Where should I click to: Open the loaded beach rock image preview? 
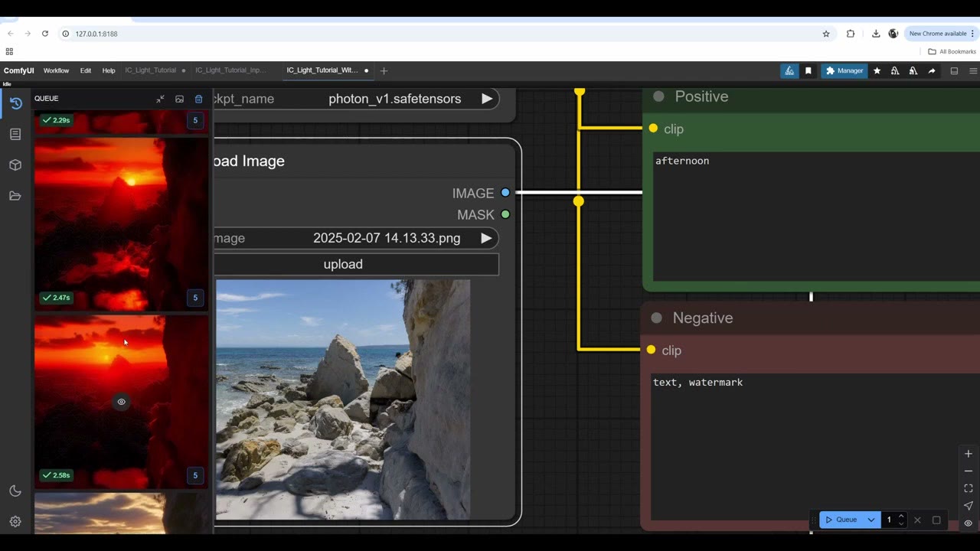pyautogui.click(x=343, y=399)
